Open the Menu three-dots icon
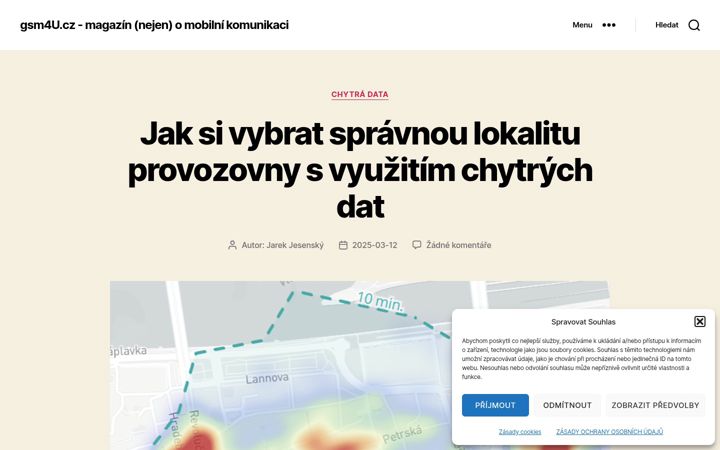Image resolution: width=720 pixels, height=450 pixels. point(609,25)
